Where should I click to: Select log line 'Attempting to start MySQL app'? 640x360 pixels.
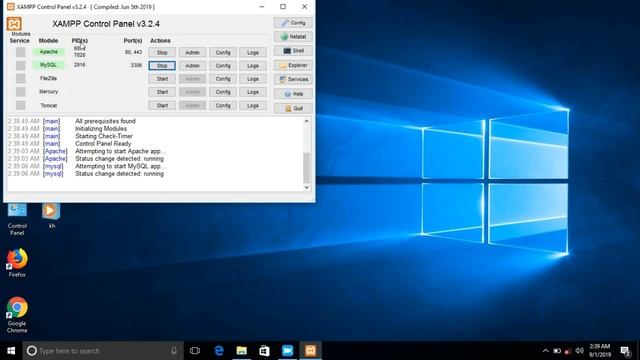point(120,167)
